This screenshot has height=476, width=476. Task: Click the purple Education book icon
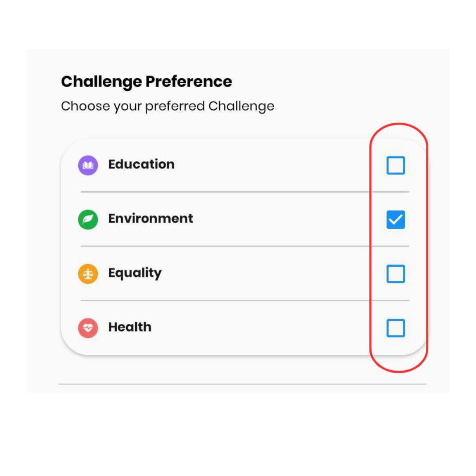tap(88, 165)
